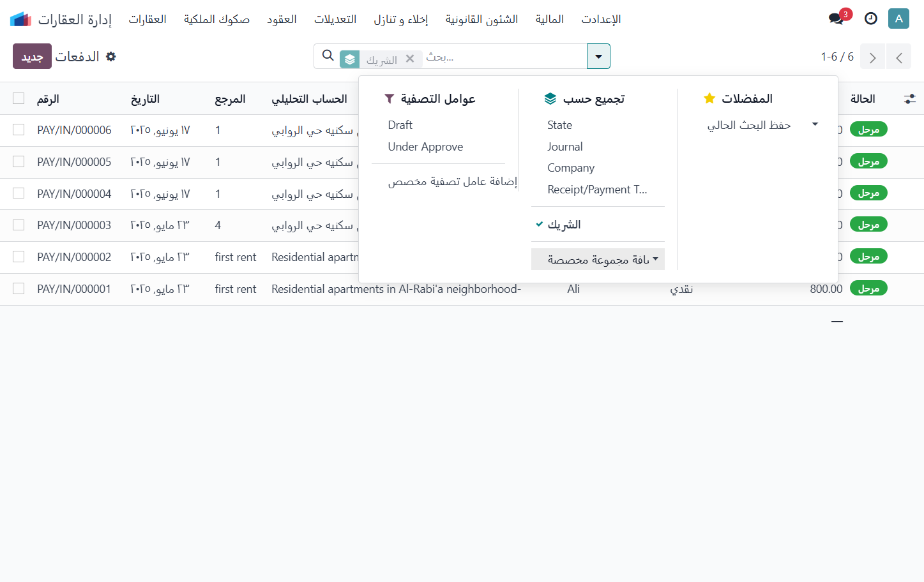This screenshot has height=582, width=924.
Task: Open the صكوك الملكية menu
Action: point(216,19)
